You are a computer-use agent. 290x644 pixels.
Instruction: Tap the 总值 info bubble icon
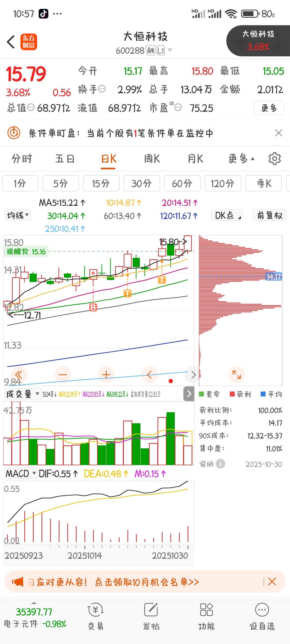click(31, 108)
